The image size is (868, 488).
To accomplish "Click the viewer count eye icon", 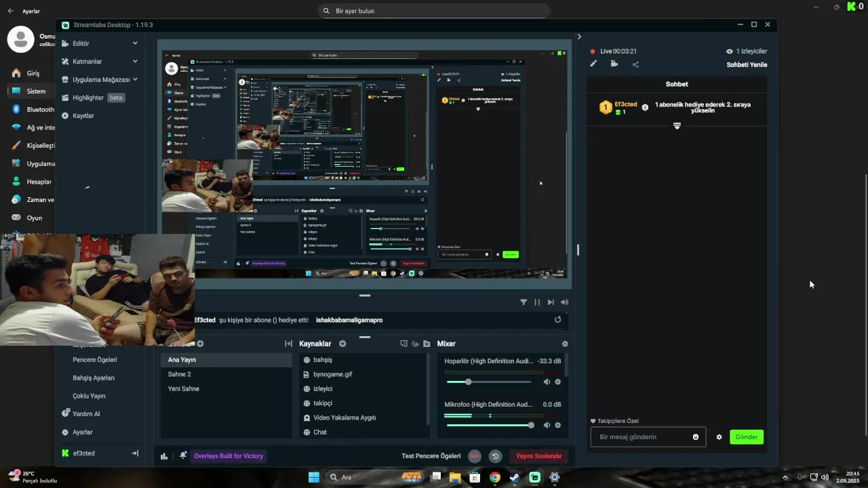I will click(x=730, y=52).
